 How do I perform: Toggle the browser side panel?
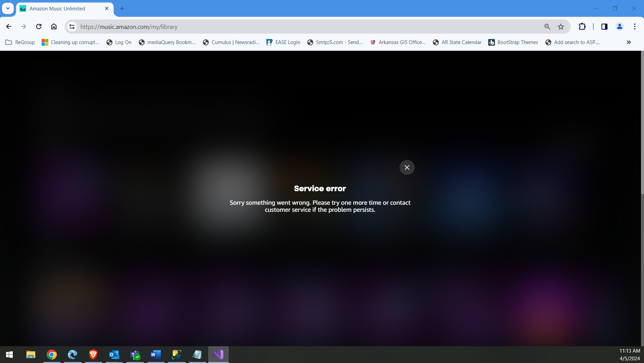604,27
